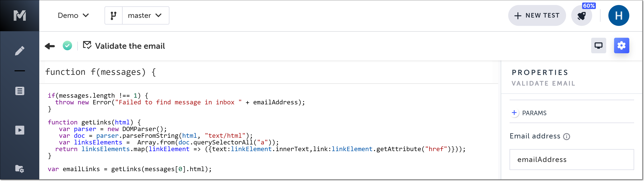Click the Email address info icon
Image resolution: width=644 pixels, height=181 pixels.
coord(566,137)
